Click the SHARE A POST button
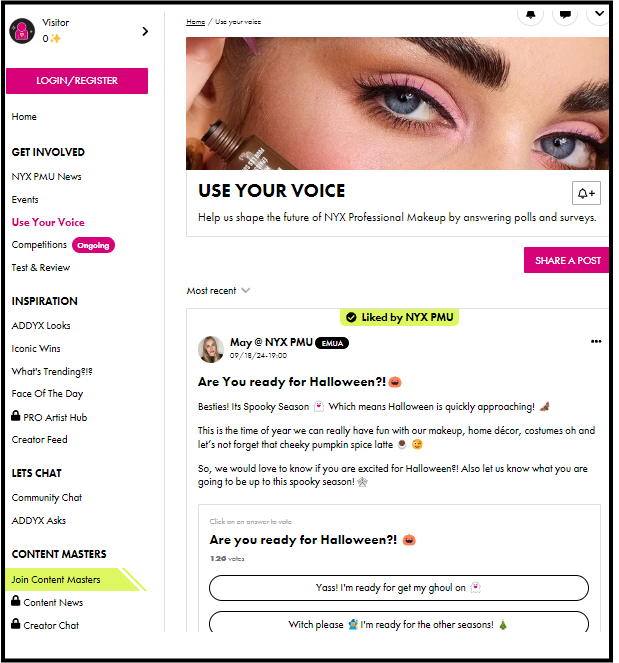Viewport: 619px width, 663px height. 567,260
